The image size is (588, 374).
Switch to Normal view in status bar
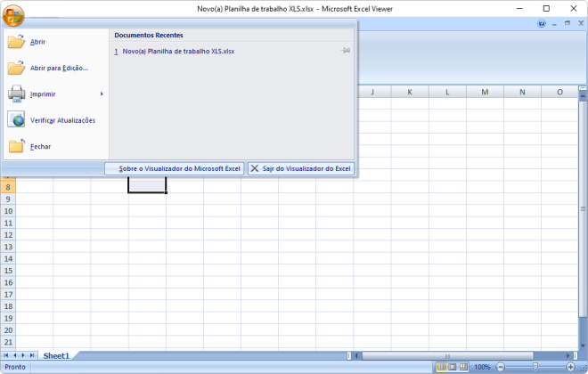tap(441, 367)
